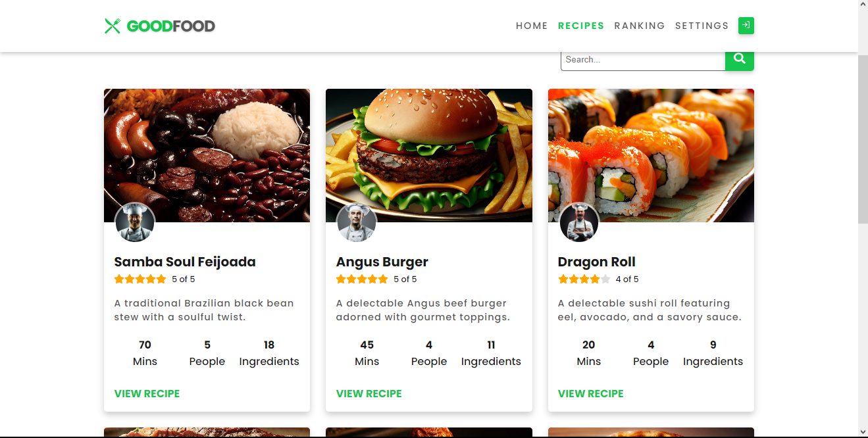Click the green magnifier search button

pyautogui.click(x=740, y=59)
